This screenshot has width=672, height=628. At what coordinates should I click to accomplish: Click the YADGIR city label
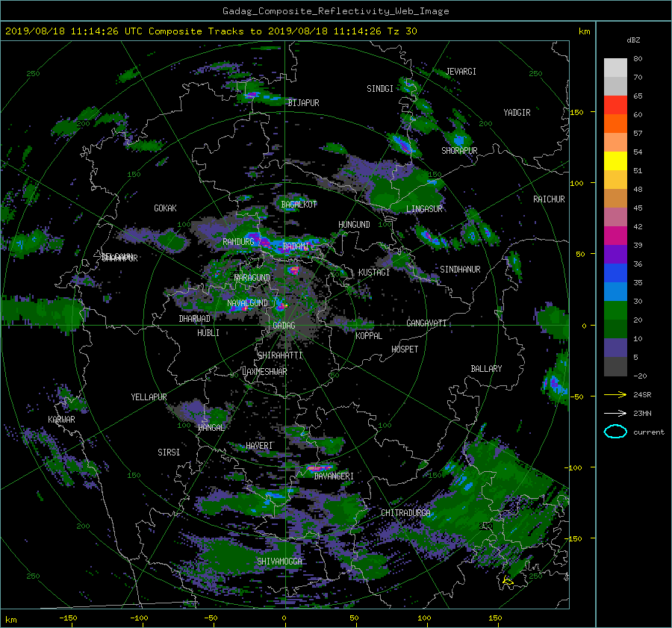pos(517,113)
